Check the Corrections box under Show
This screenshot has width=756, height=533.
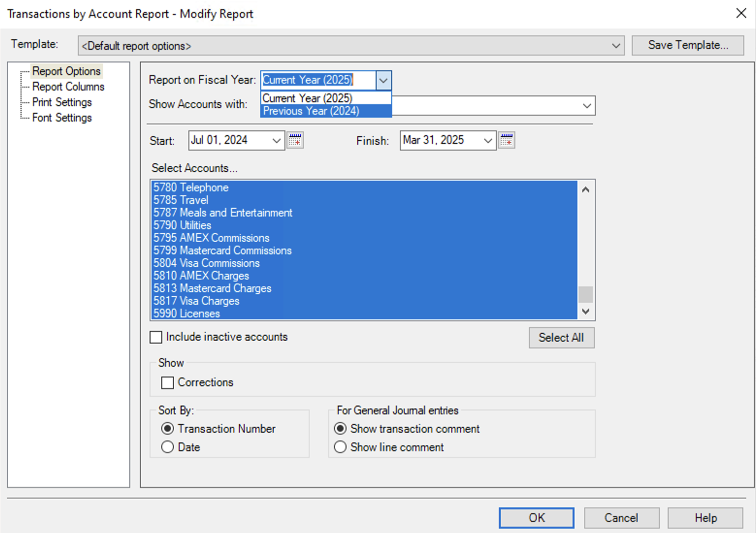coord(167,383)
